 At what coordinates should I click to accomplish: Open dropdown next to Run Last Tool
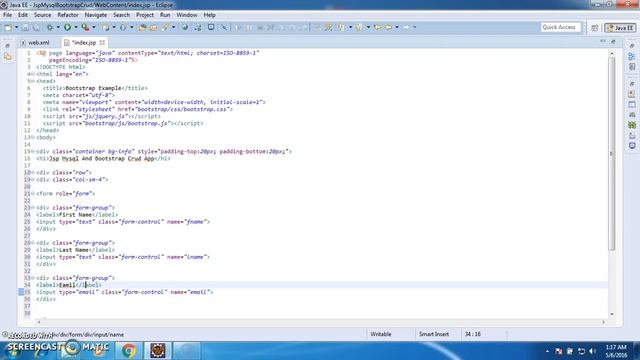[x=93, y=27]
